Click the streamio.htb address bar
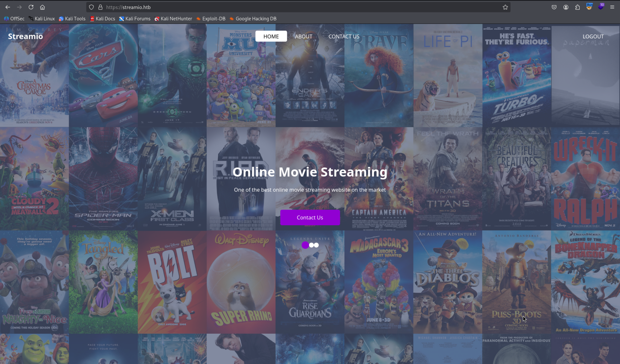Screen dimensions: 620x364 [295, 7]
